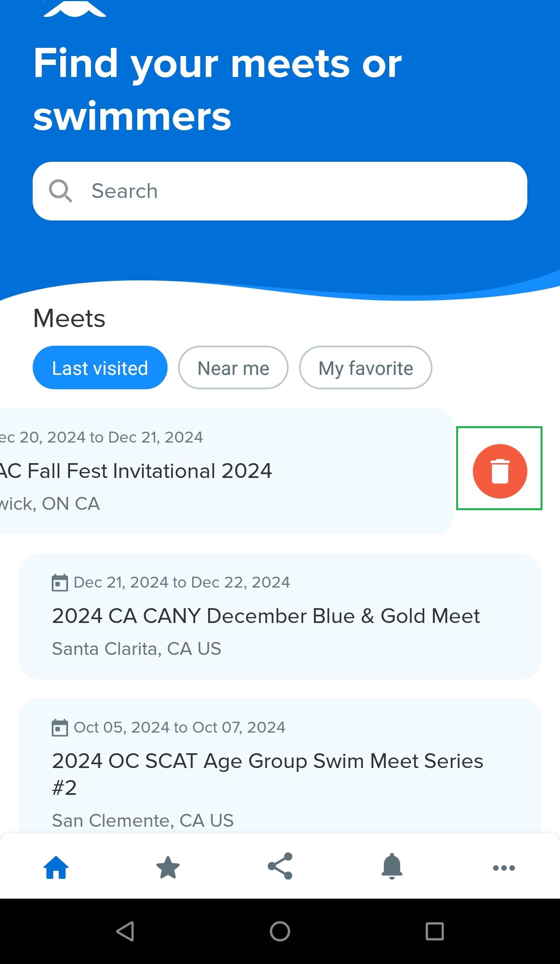Screen dimensions: 560x964
Task: Tap the Android recent apps square
Action: click(x=434, y=931)
